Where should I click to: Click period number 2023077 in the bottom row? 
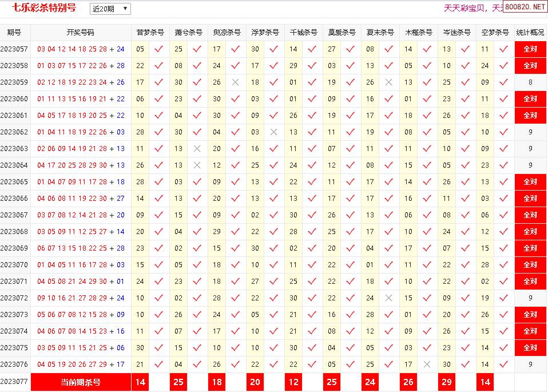tap(14, 381)
